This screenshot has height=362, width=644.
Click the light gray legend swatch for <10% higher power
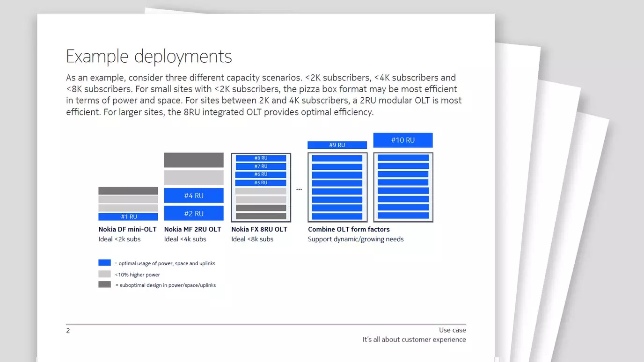pos(104,274)
